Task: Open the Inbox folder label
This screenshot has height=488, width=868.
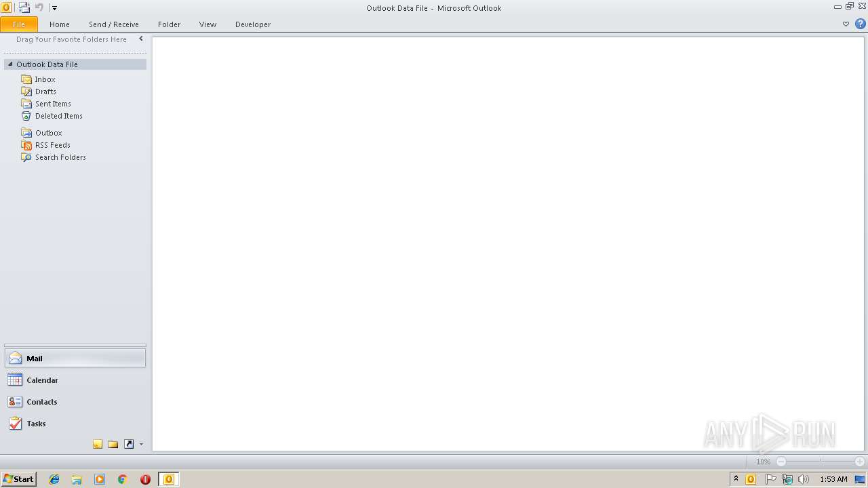Action: (45, 79)
